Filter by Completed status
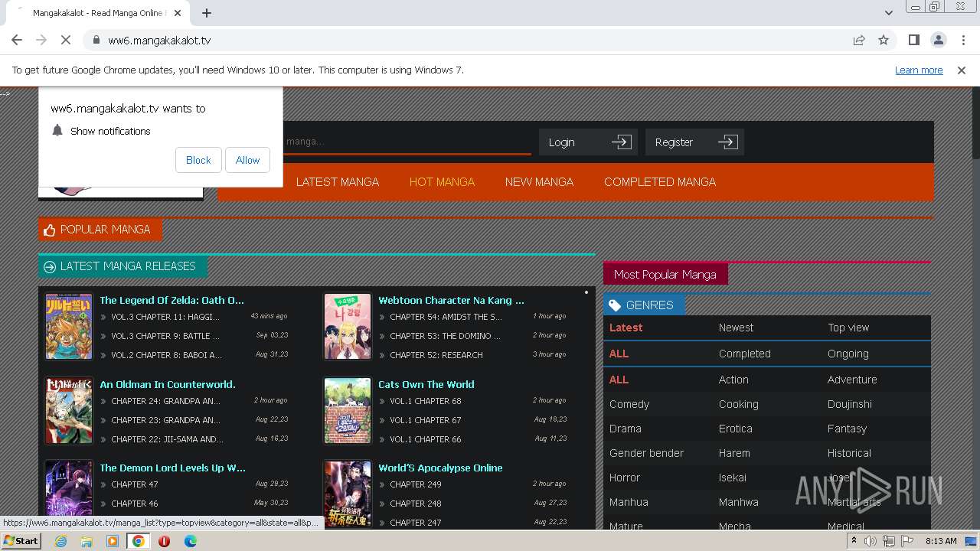Image resolution: width=980 pixels, height=551 pixels. [x=744, y=354]
